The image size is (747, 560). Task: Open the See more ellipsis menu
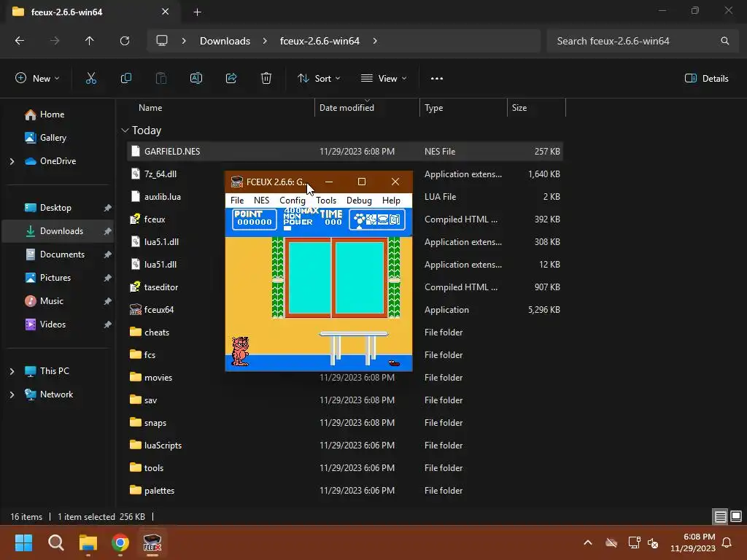tap(436, 79)
